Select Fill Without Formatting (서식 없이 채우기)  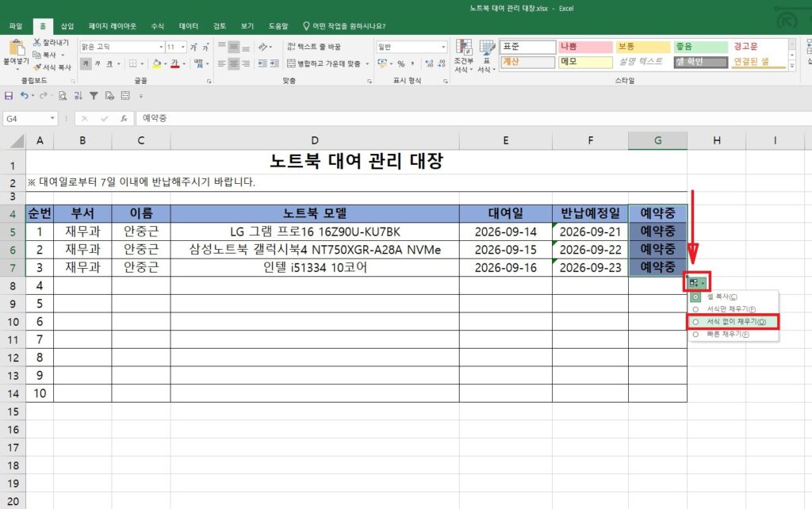pyautogui.click(x=733, y=322)
